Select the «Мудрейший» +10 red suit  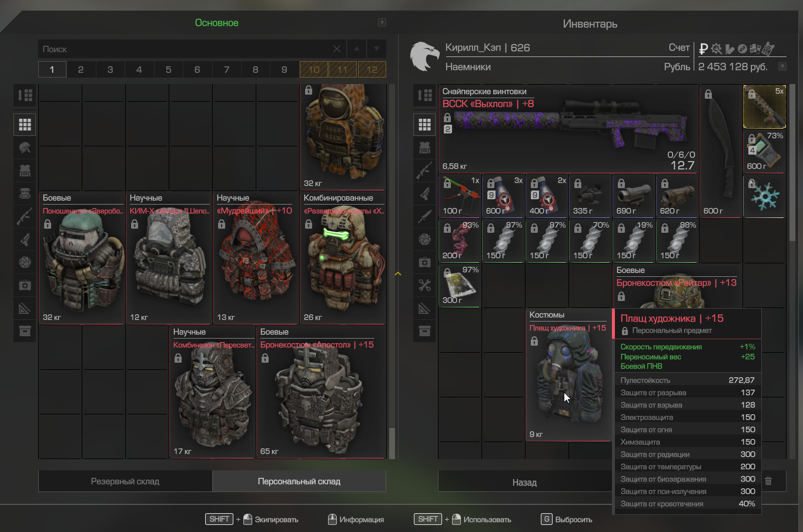tap(256, 257)
